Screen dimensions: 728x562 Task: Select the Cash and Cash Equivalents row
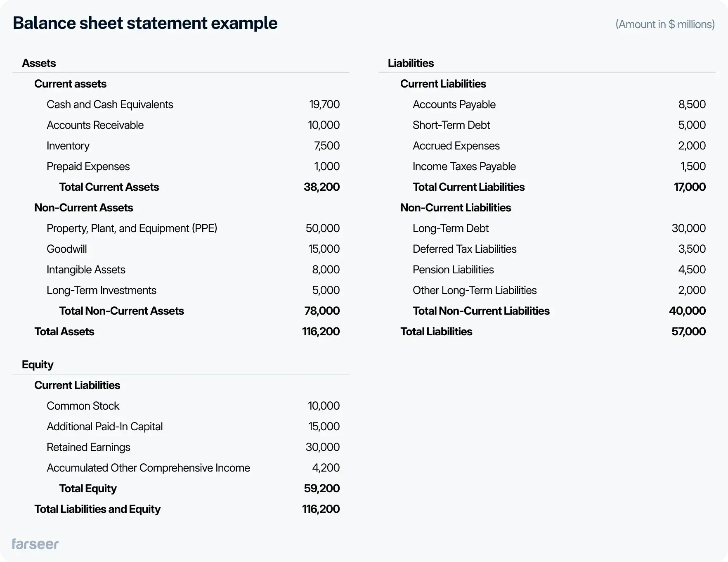pyautogui.click(x=110, y=104)
